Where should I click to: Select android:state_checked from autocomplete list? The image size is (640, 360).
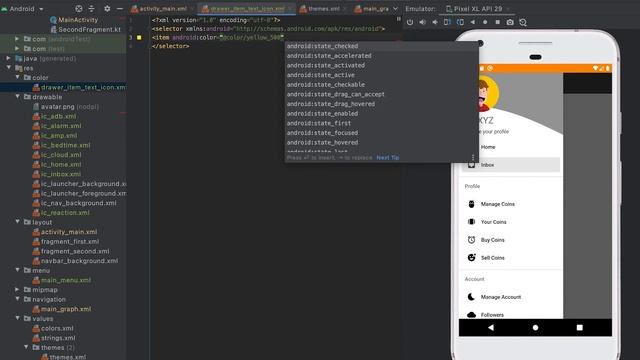(x=381, y=46)
